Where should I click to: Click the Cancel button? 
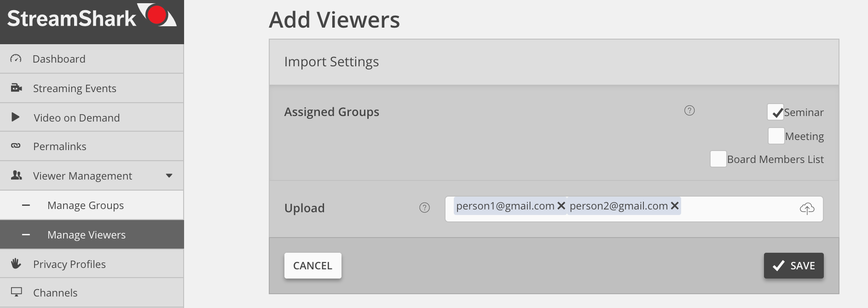(x=313, y=266)
